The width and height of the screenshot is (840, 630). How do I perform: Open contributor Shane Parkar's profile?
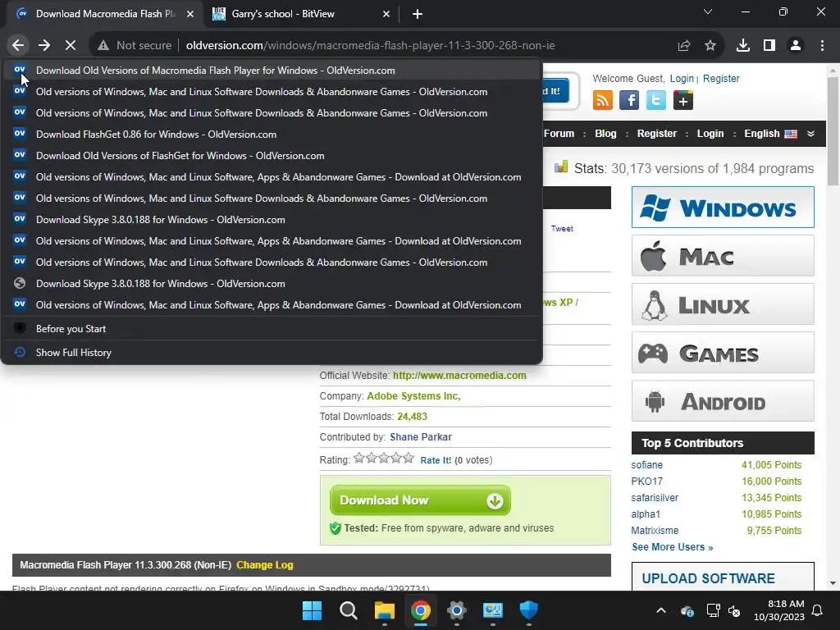point(421,437)
